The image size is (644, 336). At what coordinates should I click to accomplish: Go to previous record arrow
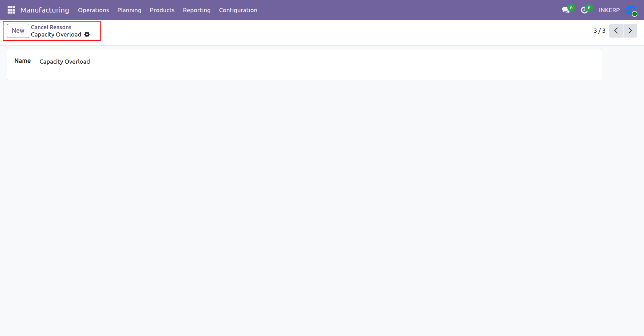616,31
